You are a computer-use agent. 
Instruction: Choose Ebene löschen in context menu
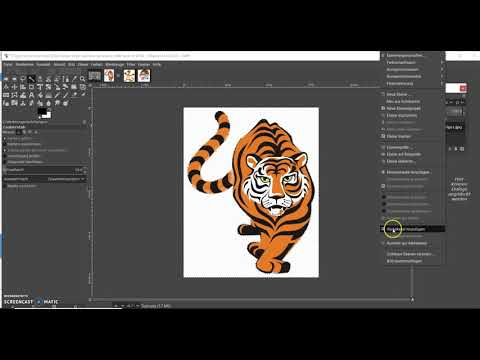tap(413, 136)
